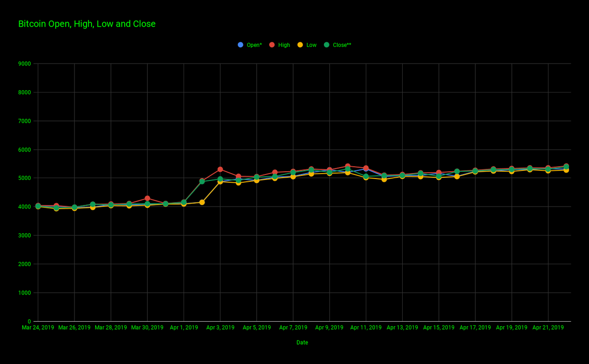Click the yellow Low data point on Apr 16, 2019
This screenshot has height=364, width=589.
tap(457, 176)
